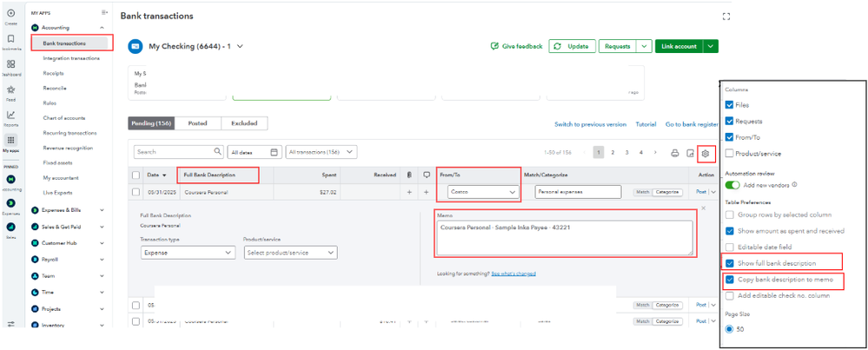Click the See what's changed link
Screen dimensions: 868x350
(514, 274)
